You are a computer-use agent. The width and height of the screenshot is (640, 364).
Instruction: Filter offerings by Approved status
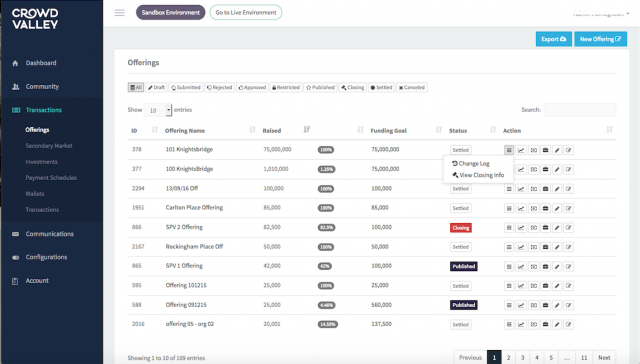click(252, 87)
